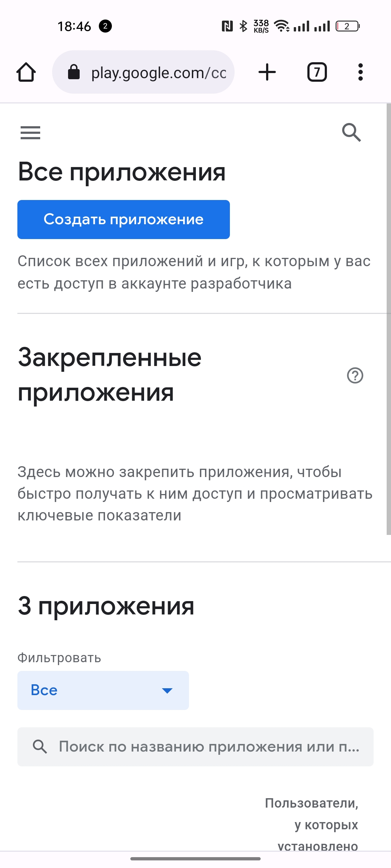Tap the 3 приложения section heading
The width and height of the screenshot is (391, 868).
(x=106, y=606)
